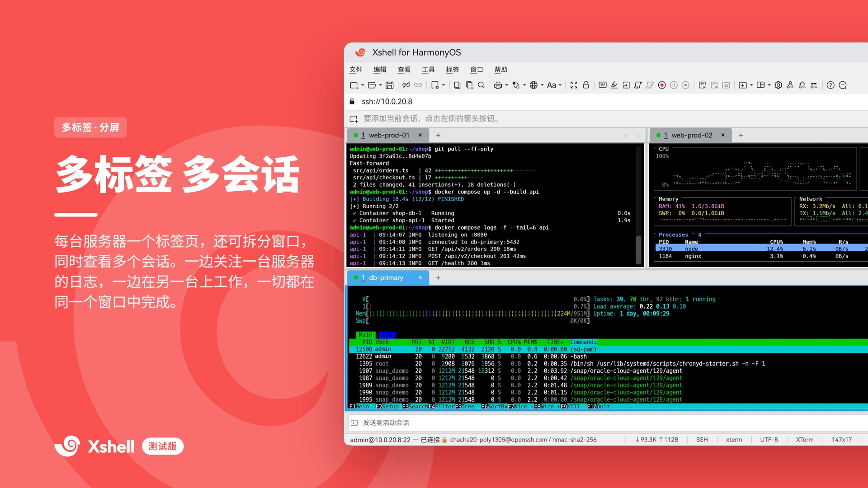Open the 标签 menu
Screen dimensions: 868x488
pyautogui.click(x=453, y=70)
